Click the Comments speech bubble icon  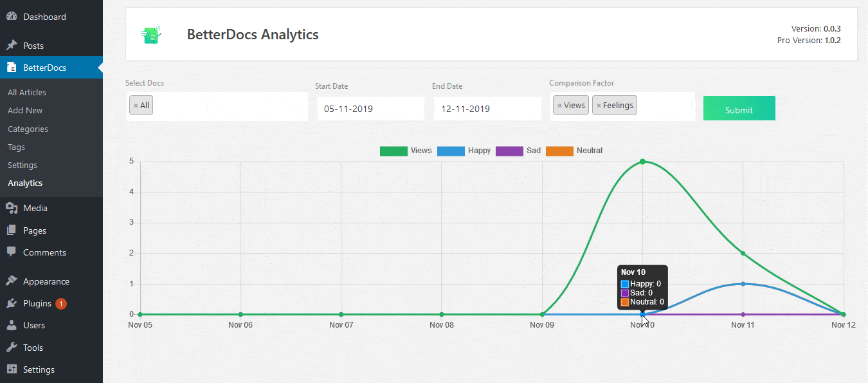tap(12, 252)
